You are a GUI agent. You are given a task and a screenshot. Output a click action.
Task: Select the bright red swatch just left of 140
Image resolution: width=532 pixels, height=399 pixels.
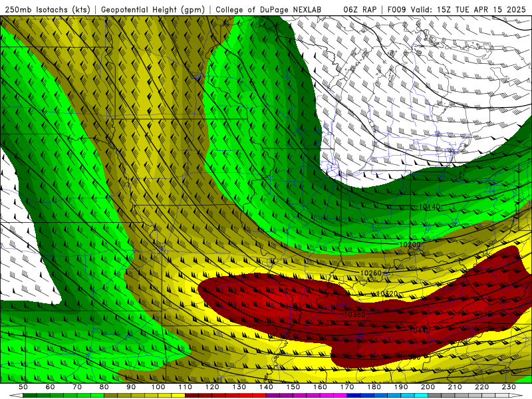coord(259,395)
